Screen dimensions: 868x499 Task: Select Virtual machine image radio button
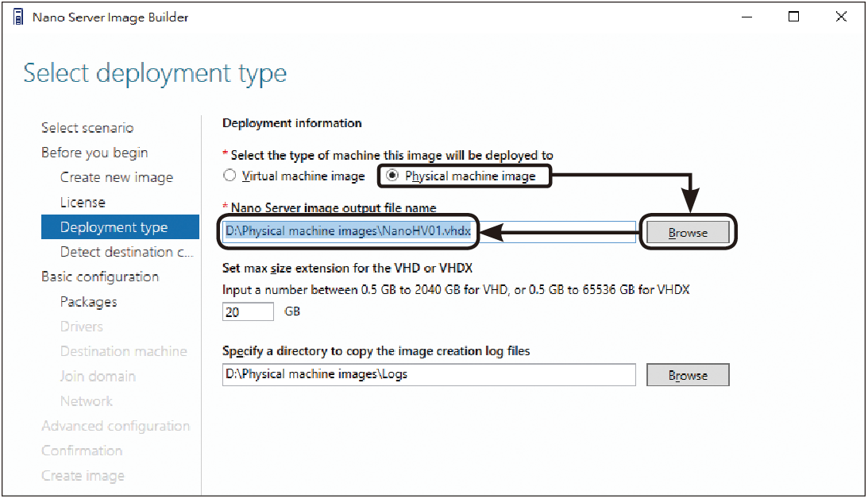[x=230, y=176]
